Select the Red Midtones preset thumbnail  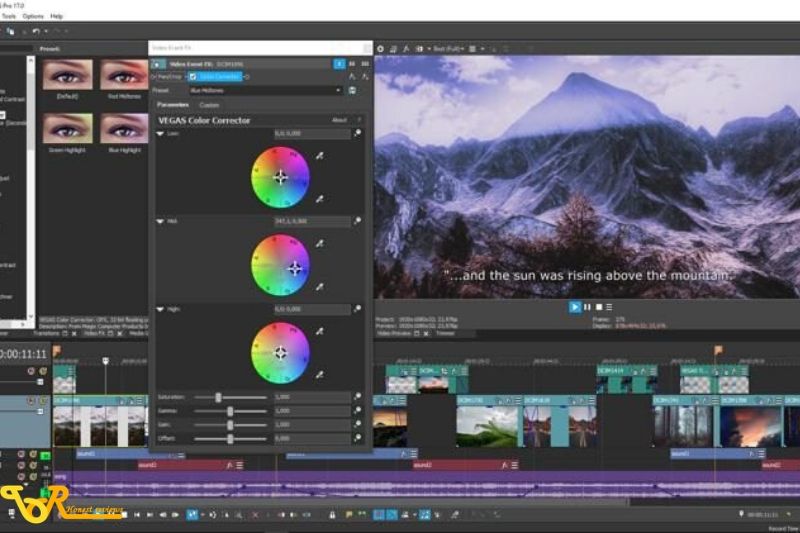pos(124,74)
